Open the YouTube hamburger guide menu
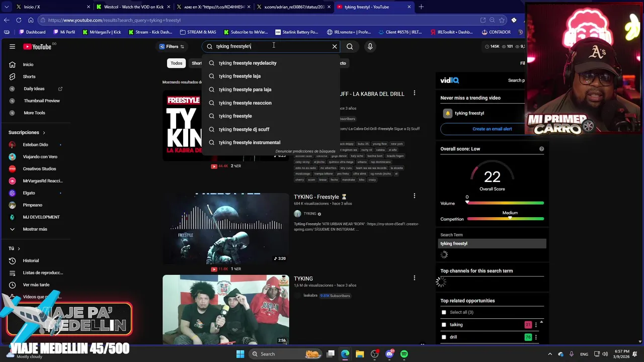Screen dimensions: 644x362 [12, 46]
